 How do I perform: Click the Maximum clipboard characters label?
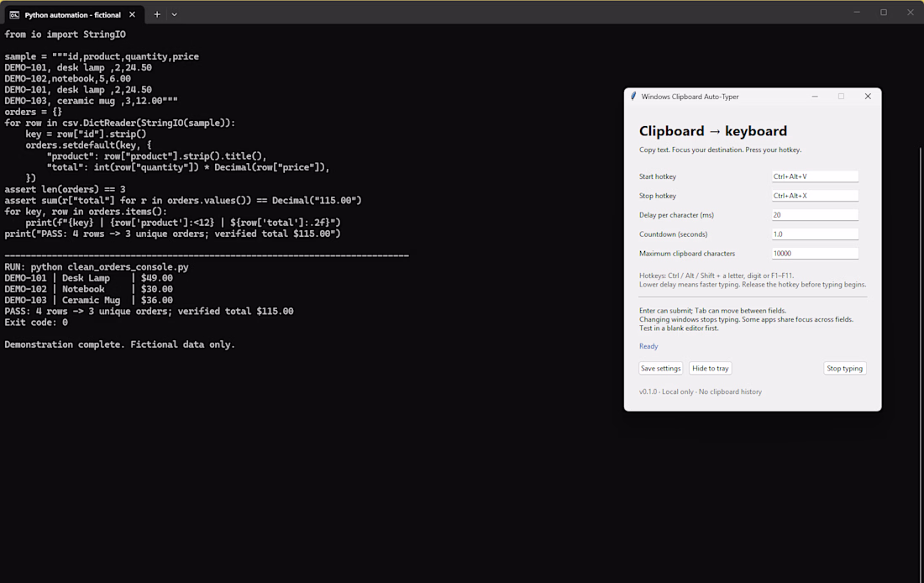pos(687,254)
